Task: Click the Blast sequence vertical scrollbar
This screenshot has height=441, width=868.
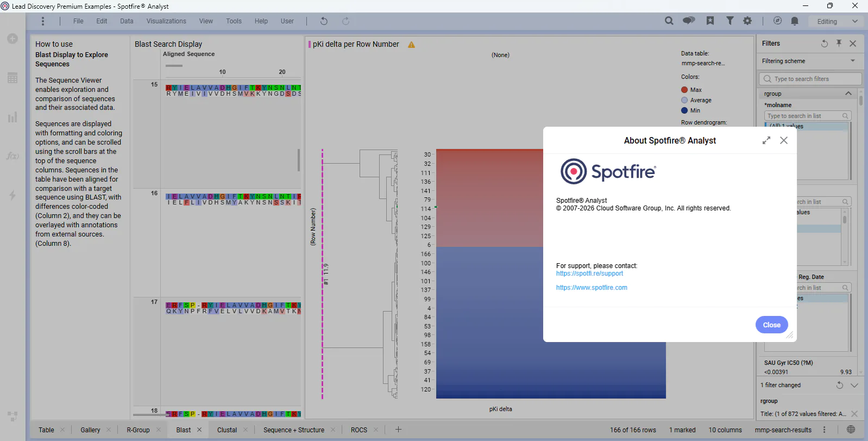Action: coord(298,160)
